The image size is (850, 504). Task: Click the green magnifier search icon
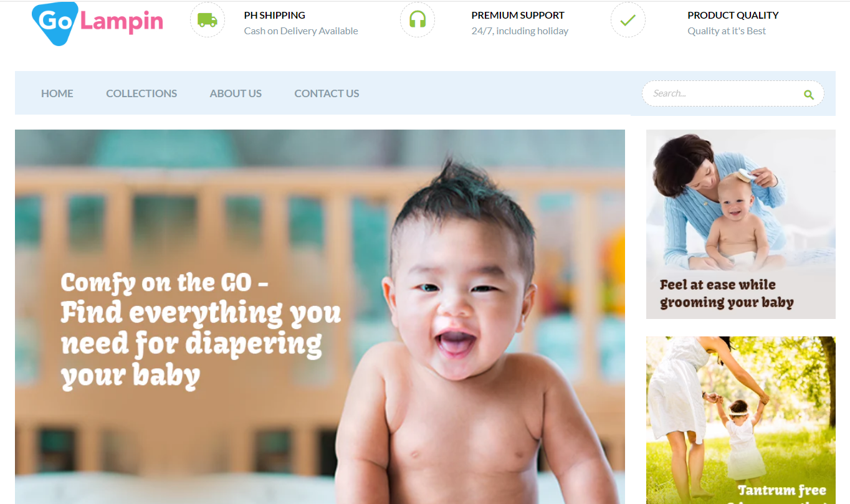pos(809,95)
